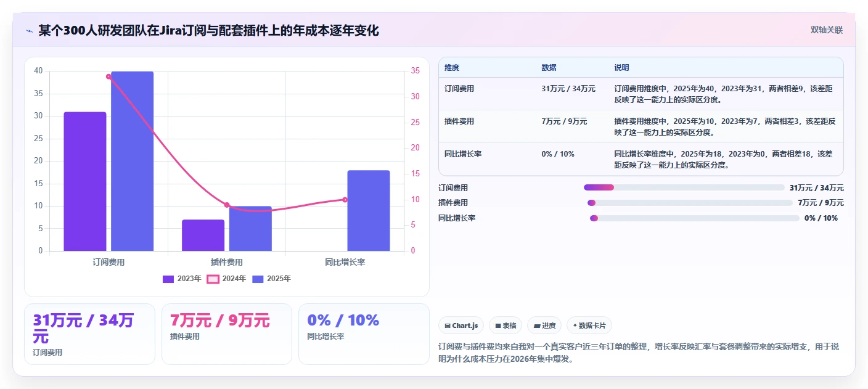Select the 进度 chip
This screenshot has height=389, width=868.
(x=544, y=326)
